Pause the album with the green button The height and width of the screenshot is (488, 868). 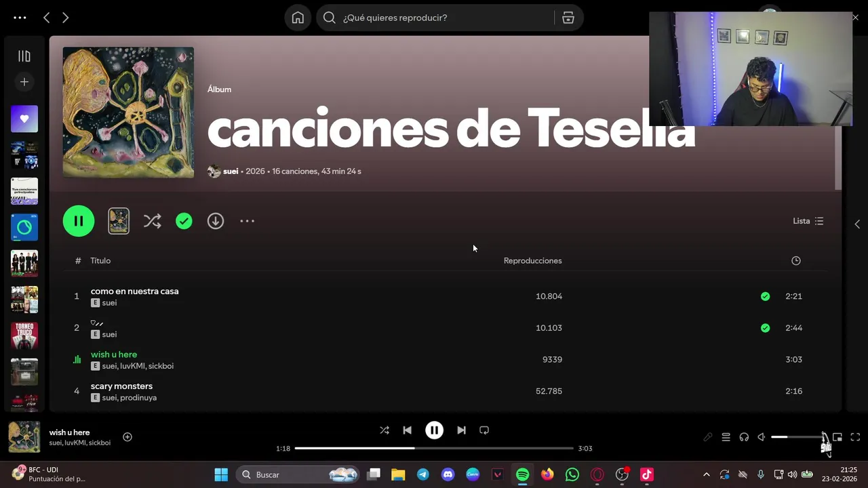click(x=79, y=221)
